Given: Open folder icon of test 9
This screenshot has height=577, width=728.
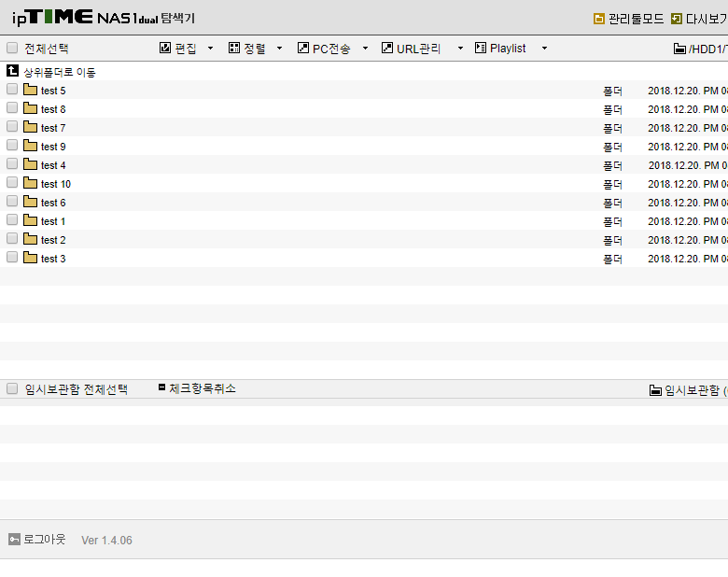Looking at the screenshot, I should coord(30,145).
